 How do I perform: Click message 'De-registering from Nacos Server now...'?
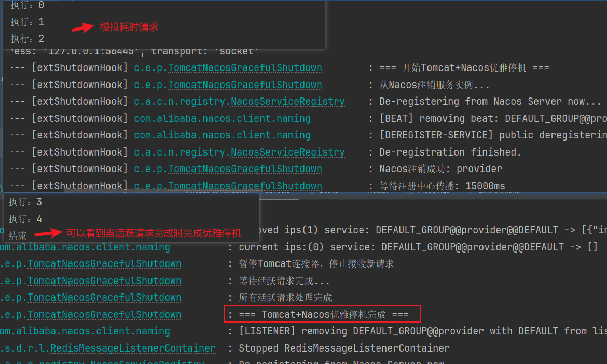click(490, 102)
